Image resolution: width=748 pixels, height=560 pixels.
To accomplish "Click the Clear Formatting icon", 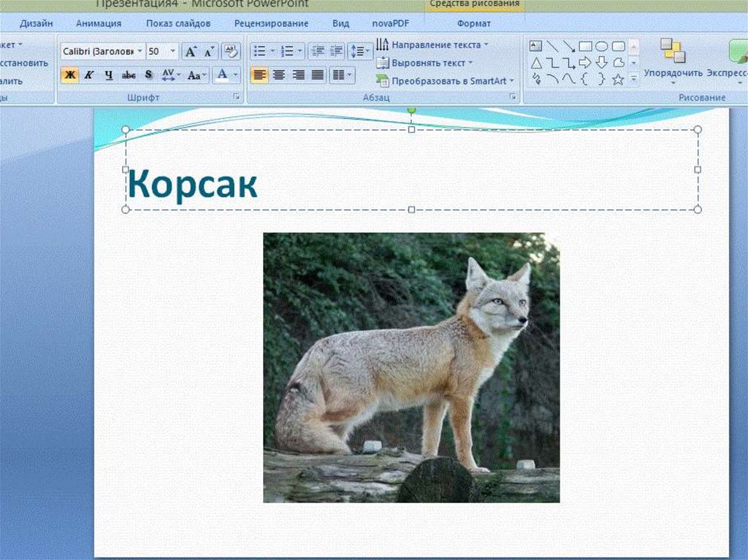I will pyautogui.click(x=231, y=52).
